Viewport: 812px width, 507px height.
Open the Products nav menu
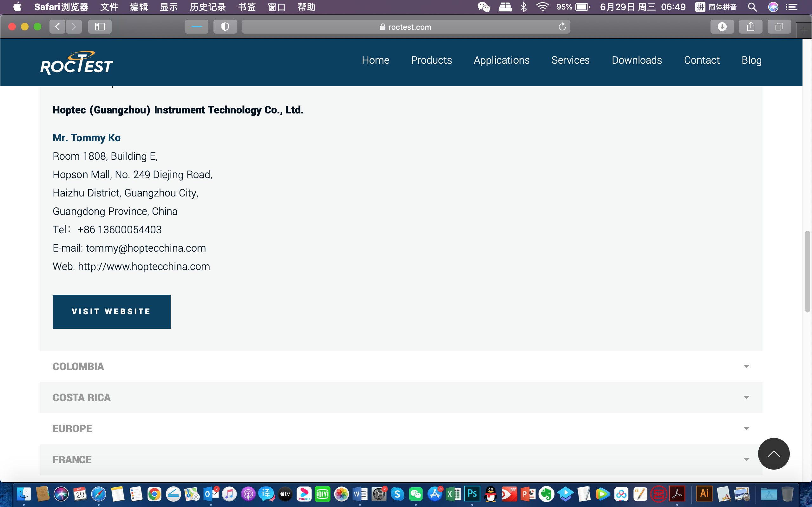click(x=431, y=60)
